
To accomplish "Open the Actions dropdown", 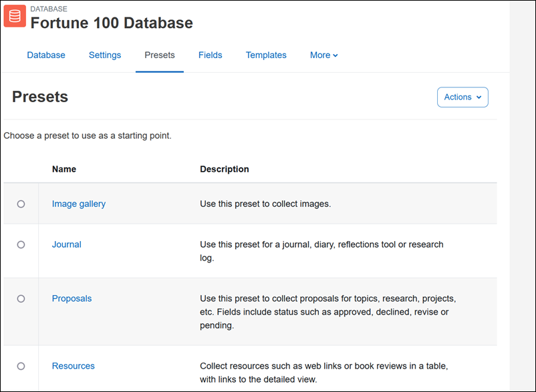I will click(462, 97).
